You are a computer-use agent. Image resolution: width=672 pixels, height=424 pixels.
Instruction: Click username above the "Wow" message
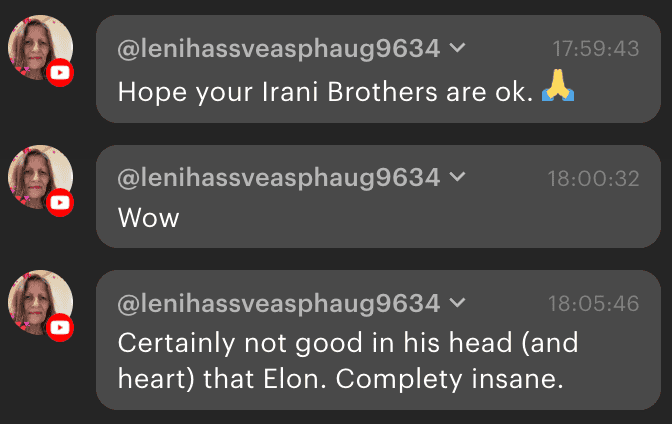pos(278,178)
